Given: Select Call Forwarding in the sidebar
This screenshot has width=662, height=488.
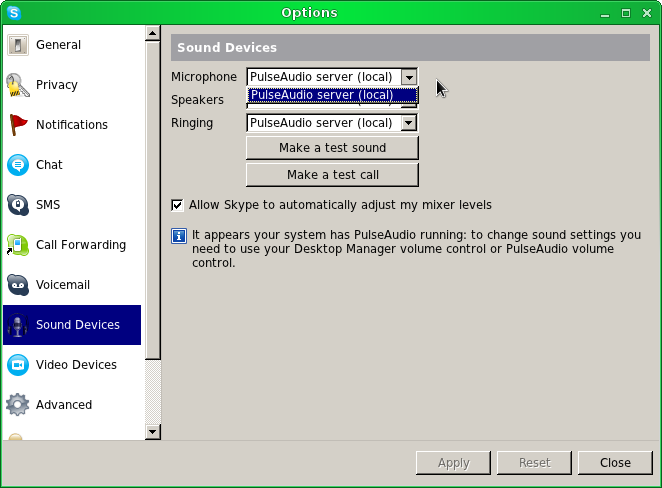Looking at the screenshot, I should 72,245.
